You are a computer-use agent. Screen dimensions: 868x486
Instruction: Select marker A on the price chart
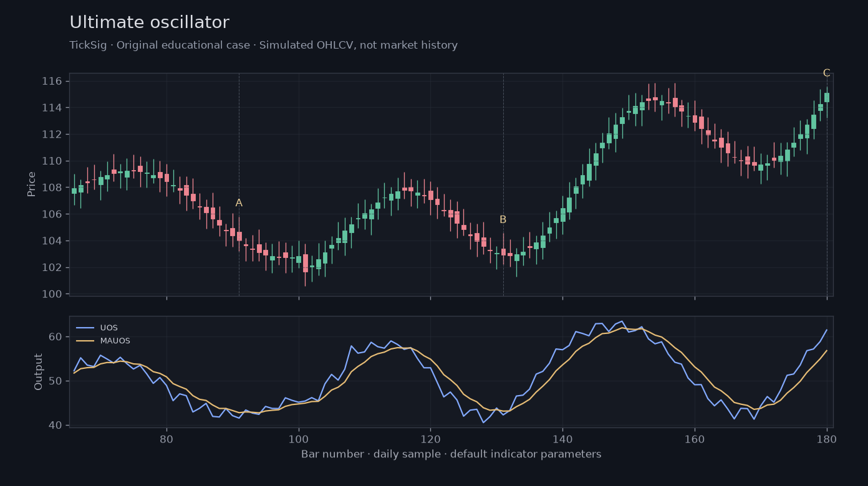[x=239, y=203]
